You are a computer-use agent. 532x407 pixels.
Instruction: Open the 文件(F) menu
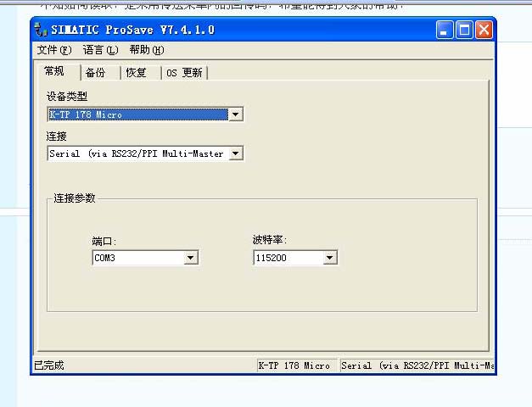(55, 50)
